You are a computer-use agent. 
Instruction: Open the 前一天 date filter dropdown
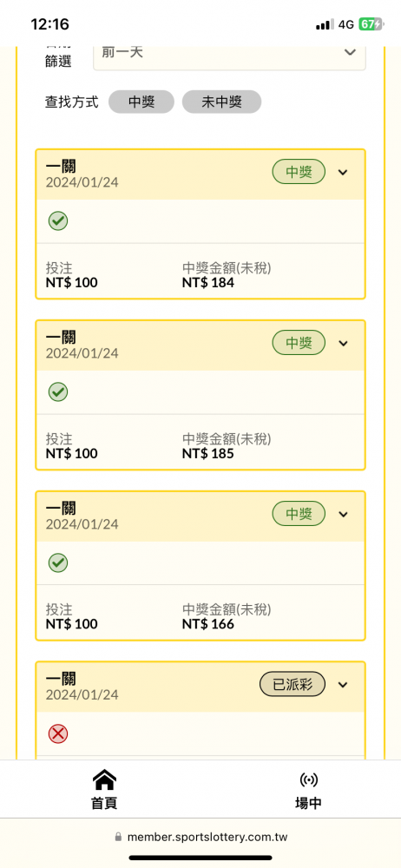click(x=229, y=53)
